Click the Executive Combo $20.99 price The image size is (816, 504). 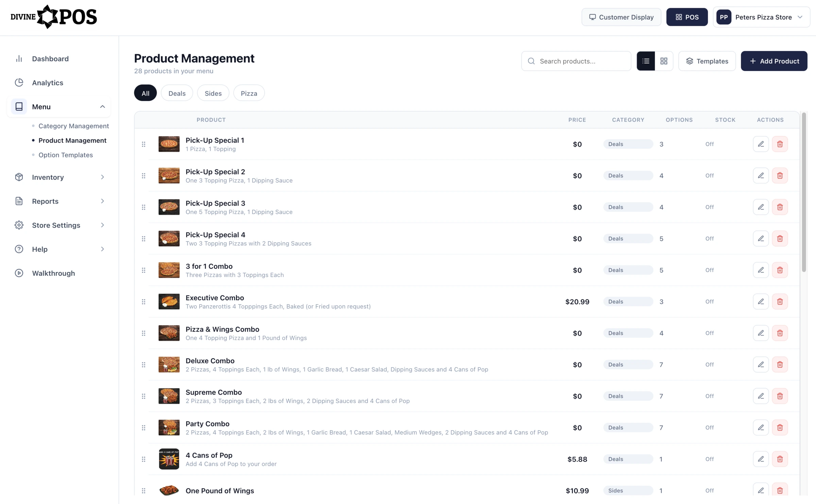click(x=577, y=302)
